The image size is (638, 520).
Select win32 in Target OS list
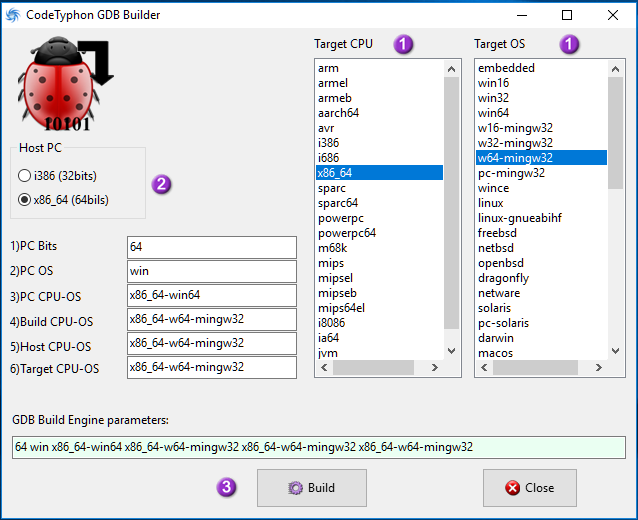click(542, 98)
